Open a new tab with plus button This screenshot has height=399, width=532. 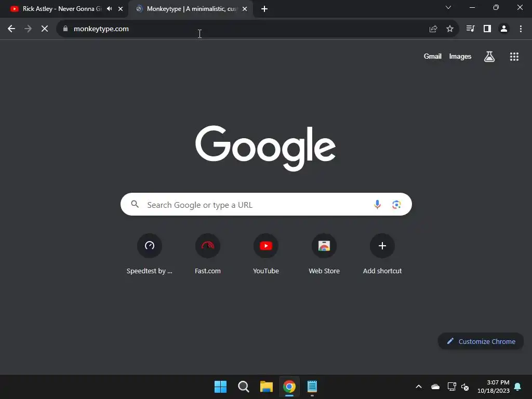tap(264, 9)
